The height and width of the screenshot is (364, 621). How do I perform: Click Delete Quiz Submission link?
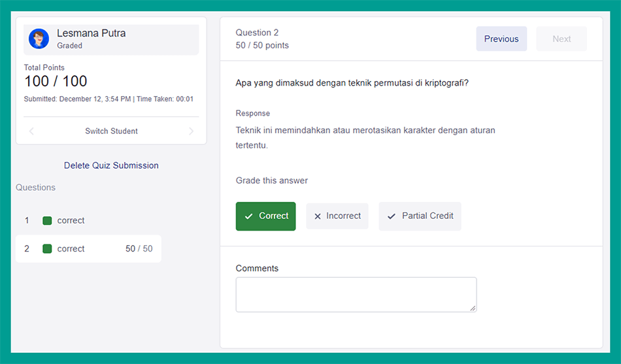pos(111,165)
